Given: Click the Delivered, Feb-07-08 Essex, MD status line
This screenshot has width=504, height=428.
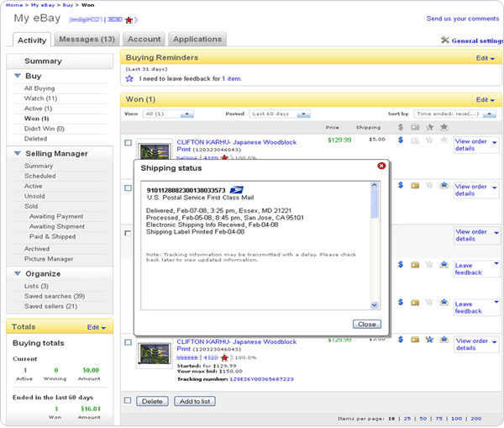Looking at the screenshot, I should 218,211.
